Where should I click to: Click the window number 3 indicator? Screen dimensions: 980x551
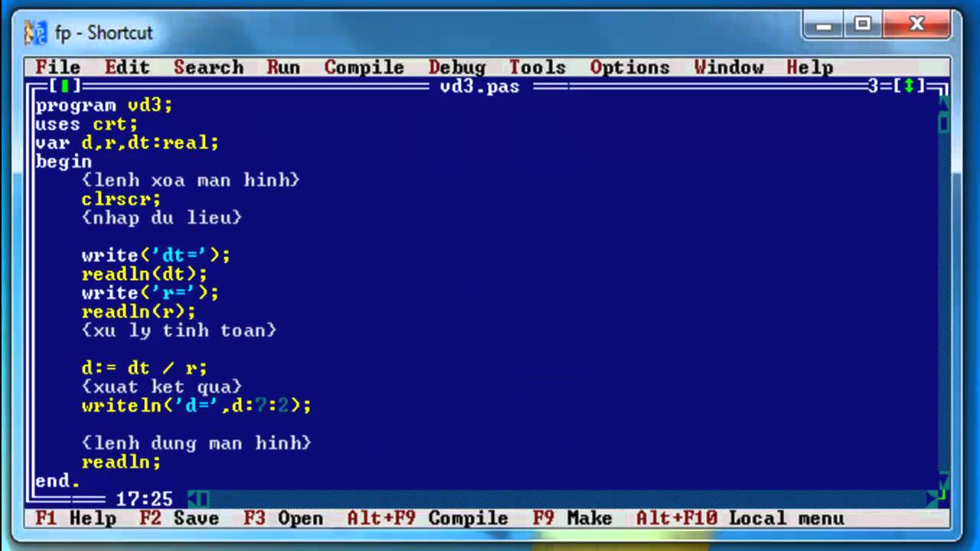coord(874,86)
